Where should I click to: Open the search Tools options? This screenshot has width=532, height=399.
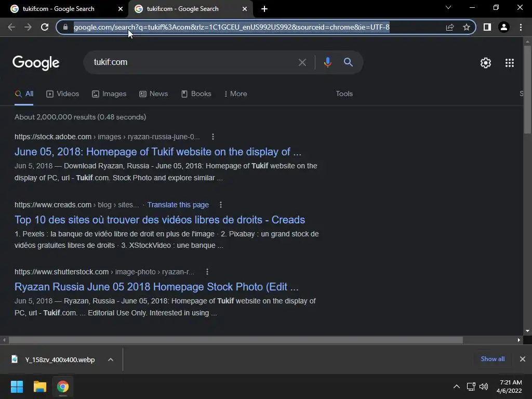tap(344, 94)
